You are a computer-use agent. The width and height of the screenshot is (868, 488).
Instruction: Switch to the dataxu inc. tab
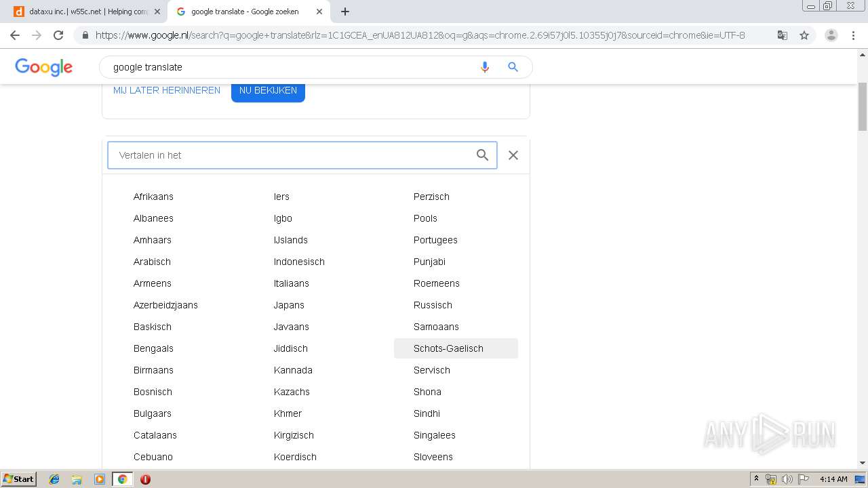(x=85, y=12)
